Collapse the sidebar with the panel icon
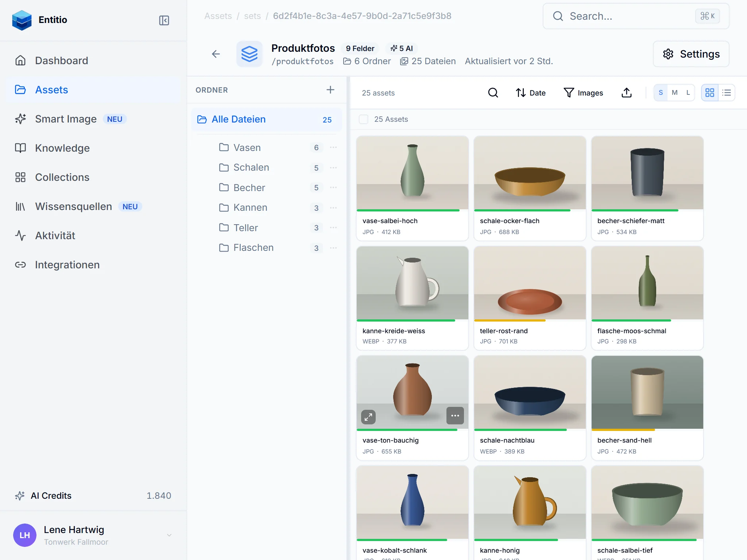 coord(164,20)
